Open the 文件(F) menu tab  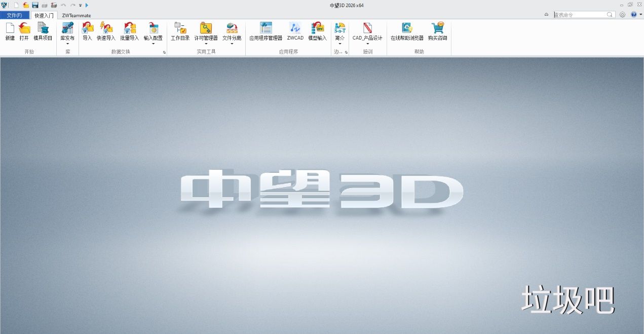pyautogui.click(x=14, y=15)
